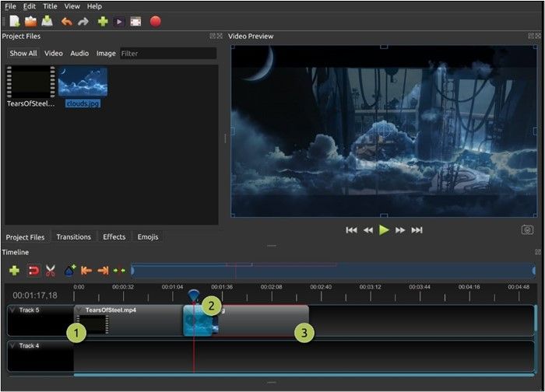The height and width of the screenshot is (392, 545).
Task: Open the TearsOfSteel.mp4 clip menu arrow
Action: tap(79, 310)
